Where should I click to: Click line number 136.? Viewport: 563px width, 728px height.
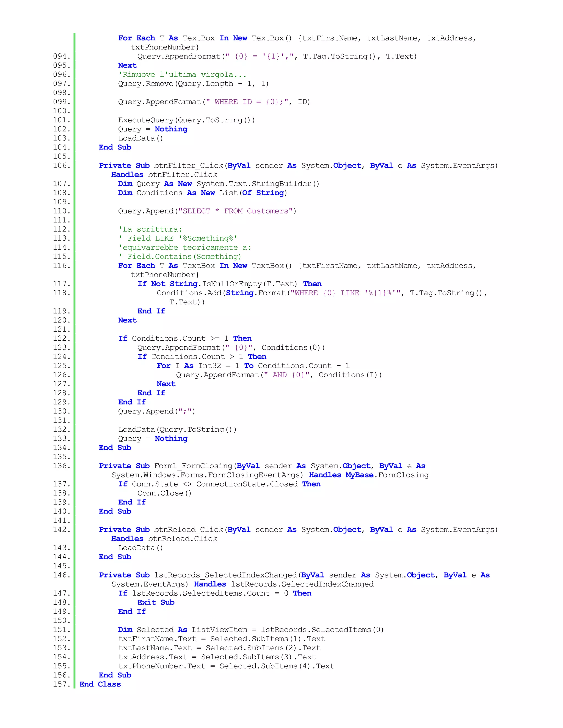[62, 466]
